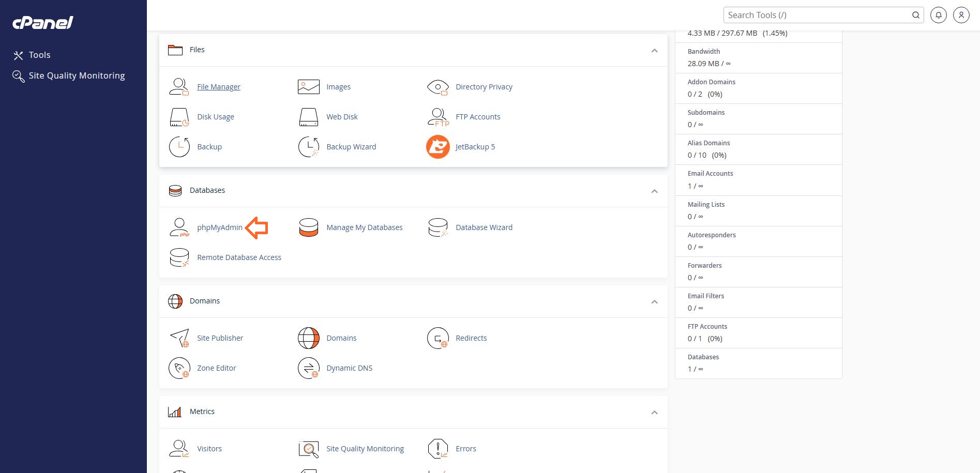Click the Remote Database Access link

[x=239, y=257]
